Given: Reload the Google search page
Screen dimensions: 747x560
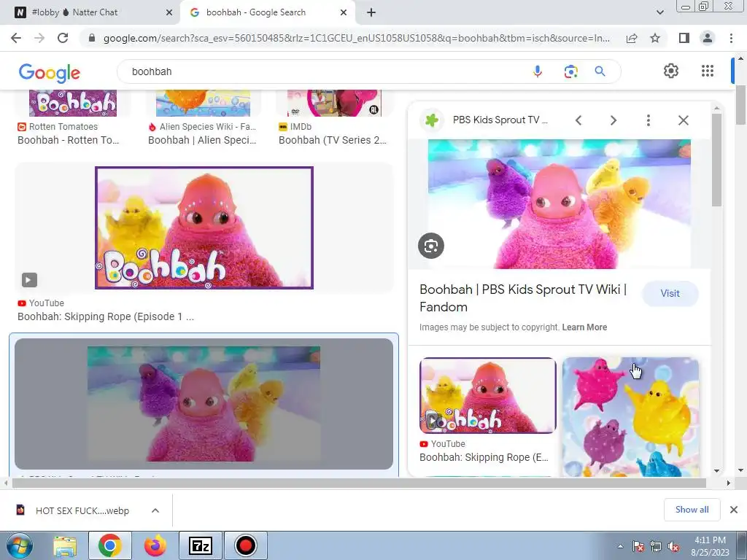Looking at the screenshot, I should pos(63,38).
